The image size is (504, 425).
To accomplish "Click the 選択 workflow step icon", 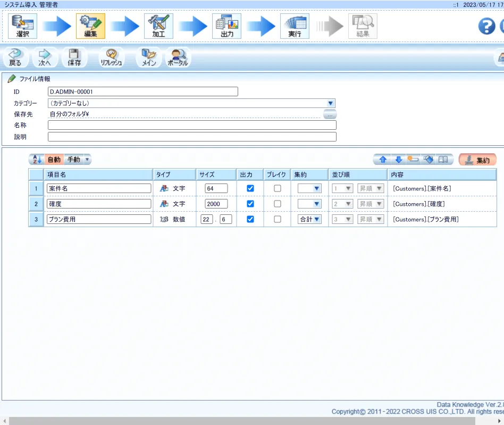I will click(x=23, y=26).
